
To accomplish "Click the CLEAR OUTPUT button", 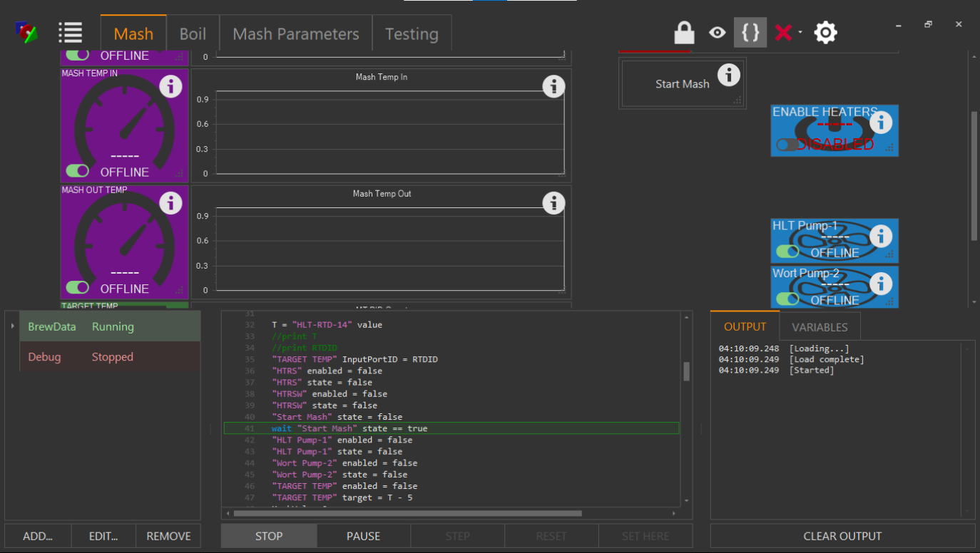I will 842,536.
